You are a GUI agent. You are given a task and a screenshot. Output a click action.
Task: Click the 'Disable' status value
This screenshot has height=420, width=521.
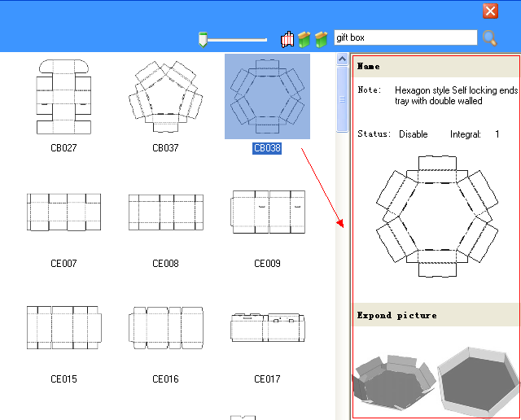point(414,134)
